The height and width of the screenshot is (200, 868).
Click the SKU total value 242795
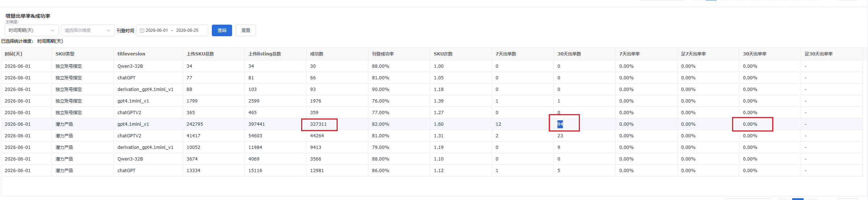195,124
